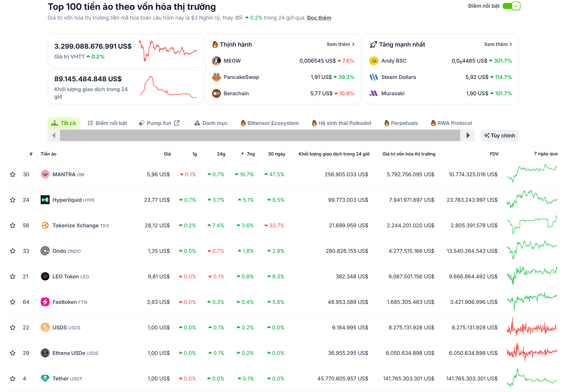Click the Hệ sinh thái Polkadot fire icon
565x392 pixels.
314,123
